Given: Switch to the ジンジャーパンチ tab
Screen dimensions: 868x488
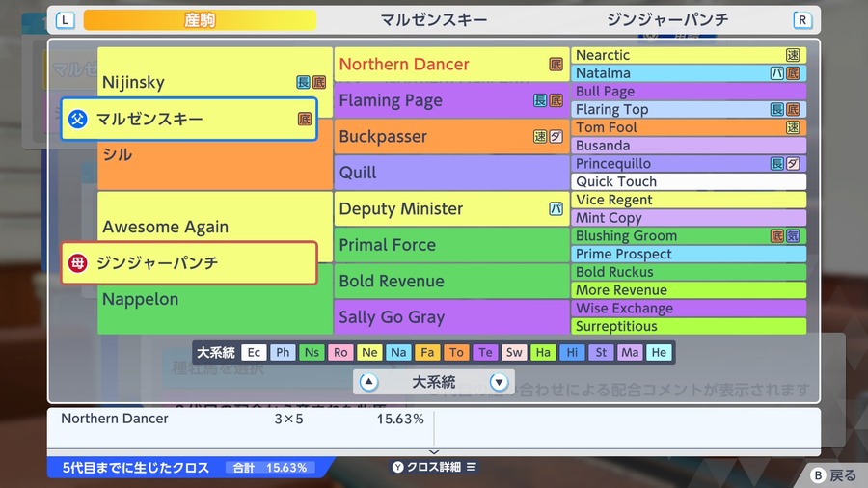Looking at the screenshot, I should coord(667,20).
